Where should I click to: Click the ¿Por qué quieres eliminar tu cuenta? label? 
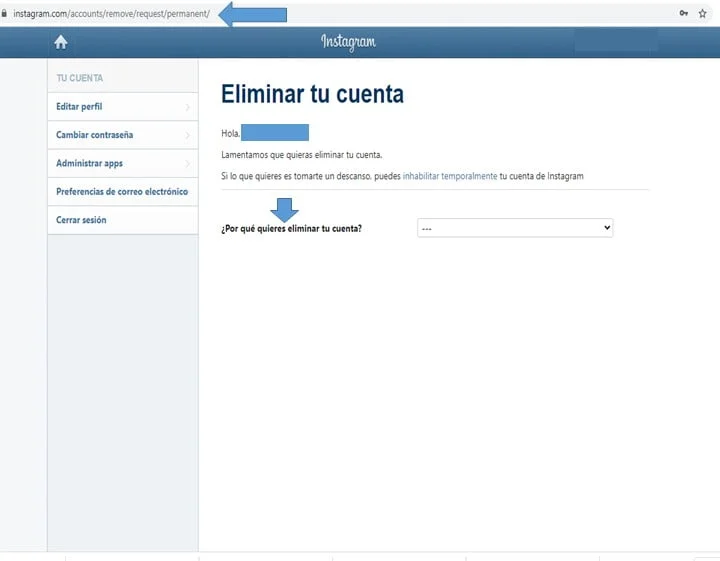[291, 229]
